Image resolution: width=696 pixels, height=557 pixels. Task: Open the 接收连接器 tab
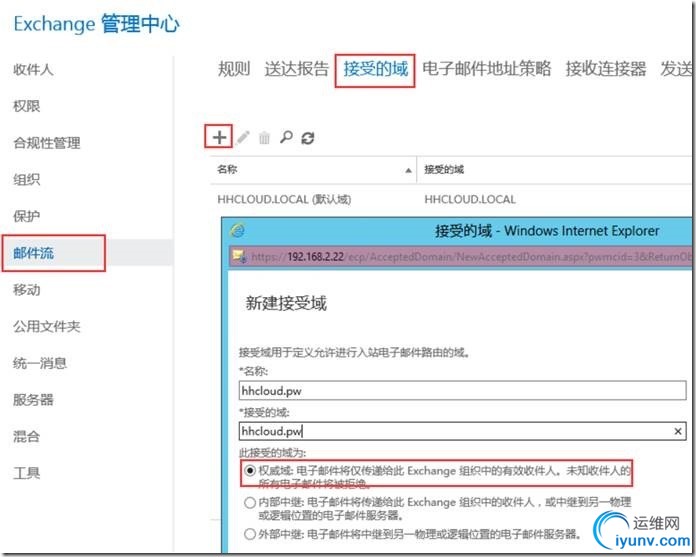605,69
